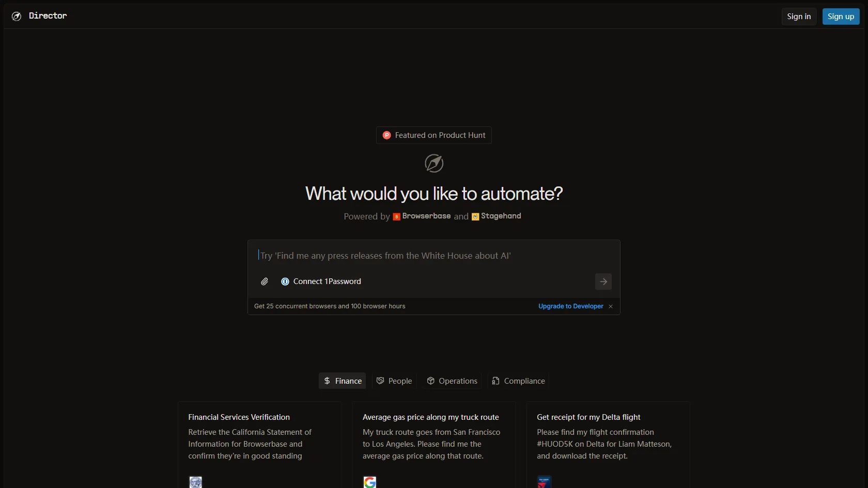Click the Delta icon on receipt card
Image resolution: width=868 pixels, height=488 pixels.
[x=544, y=482]
